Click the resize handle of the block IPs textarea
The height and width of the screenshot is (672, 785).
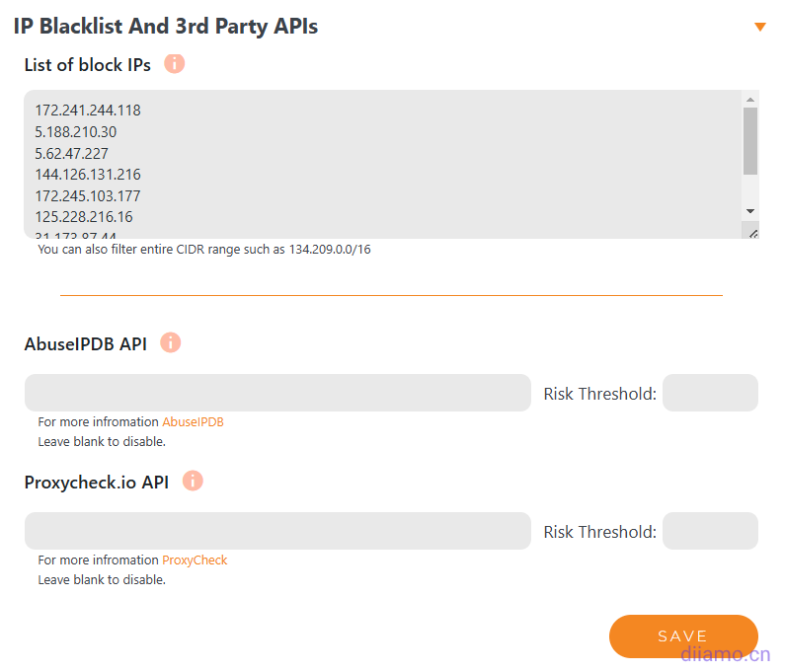point(751,233)
